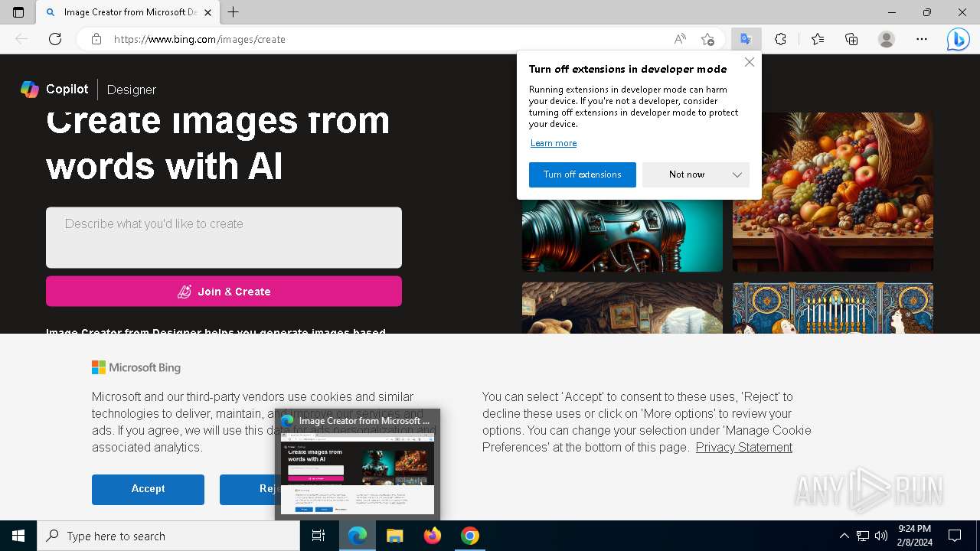Open the menorah art sample image
The height and width of the screenshot is (551, 980).
click(x=833, y=308)
